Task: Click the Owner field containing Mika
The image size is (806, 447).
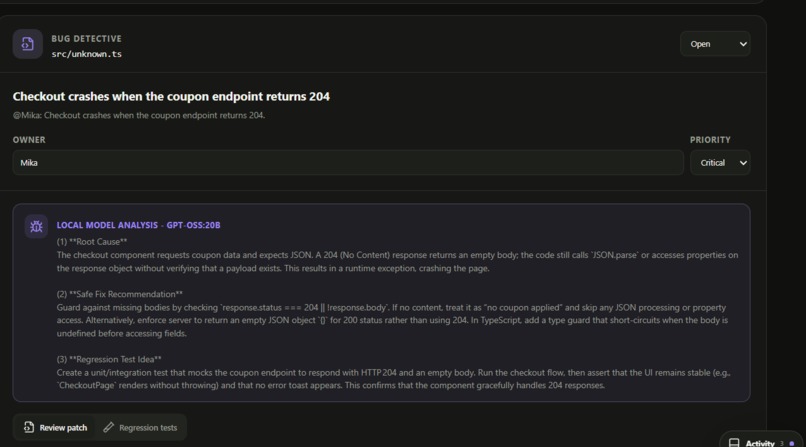Action: pos(348,163)
